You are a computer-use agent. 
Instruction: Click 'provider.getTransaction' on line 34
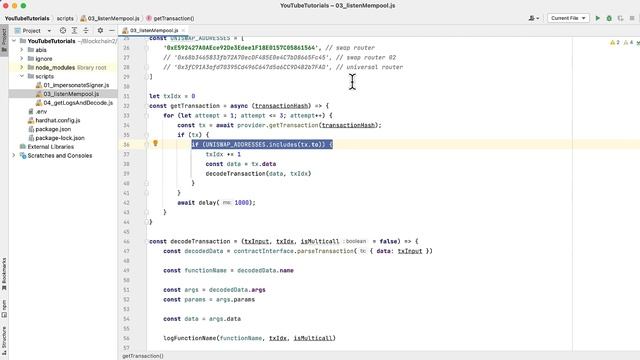pyautogui.click(x=277, y=125)
